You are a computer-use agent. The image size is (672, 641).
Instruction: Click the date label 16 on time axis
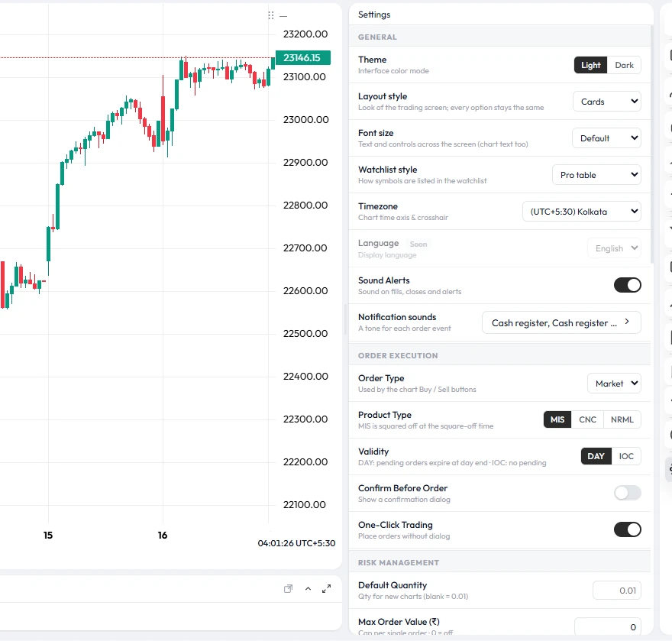[x=163, y=535]
